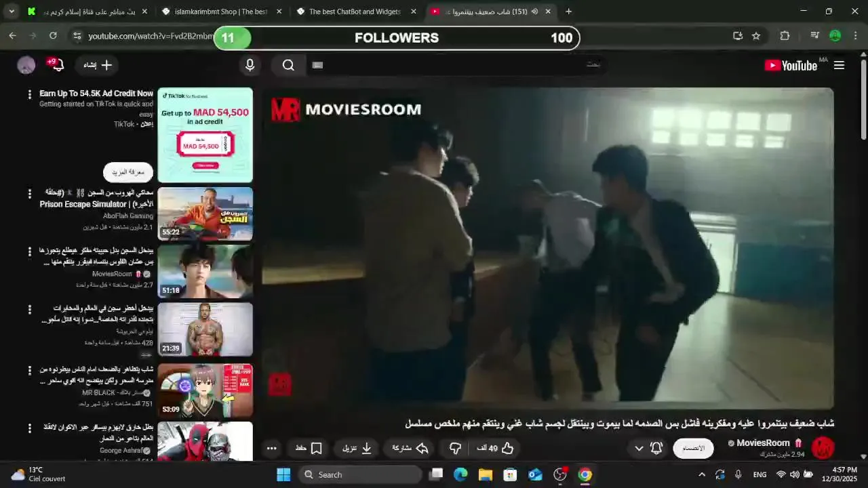Open options menu for George Ashraf video
The width and height of the screenshot is (868, 488).
[29, 428]
